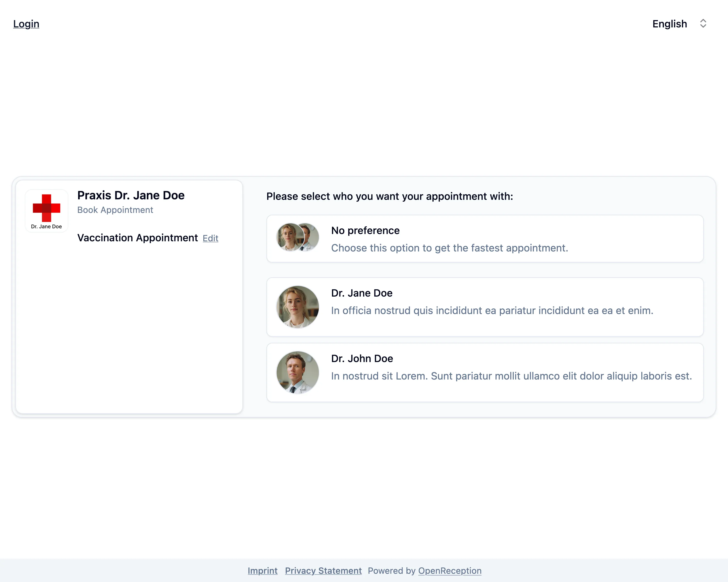Open the Imprint footer link
This screenshot has width=728, height=582.
[x=262, y=571]
